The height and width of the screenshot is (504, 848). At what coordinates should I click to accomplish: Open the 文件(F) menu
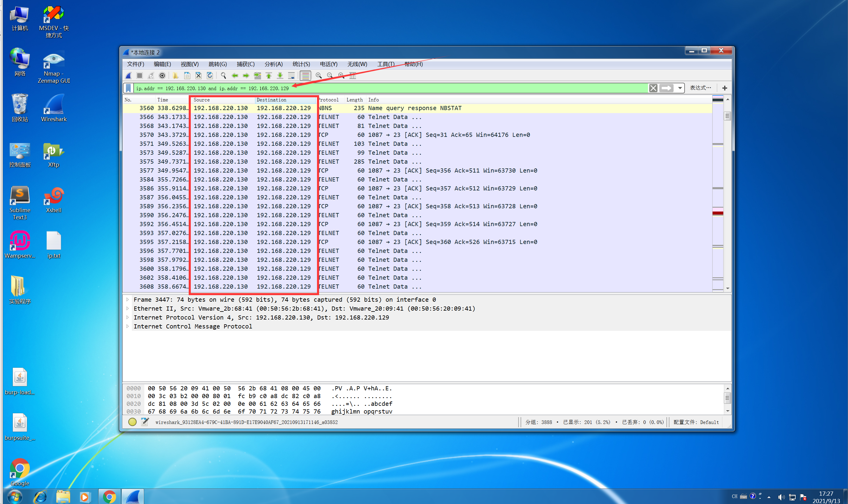[135, 64]
